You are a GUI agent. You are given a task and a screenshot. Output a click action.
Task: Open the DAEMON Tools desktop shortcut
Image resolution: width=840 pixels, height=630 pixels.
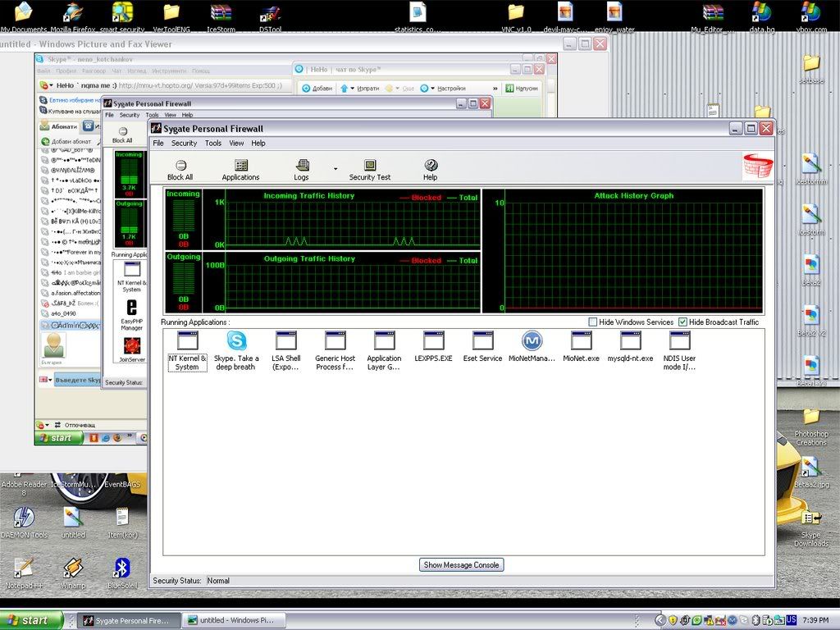24,523
